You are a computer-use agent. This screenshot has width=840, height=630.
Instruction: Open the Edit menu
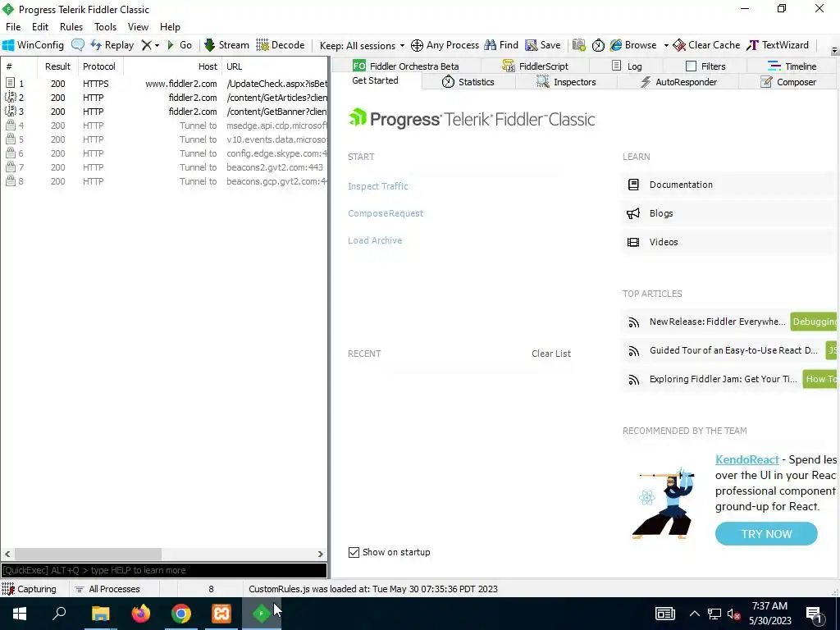[x=40, y=27]
